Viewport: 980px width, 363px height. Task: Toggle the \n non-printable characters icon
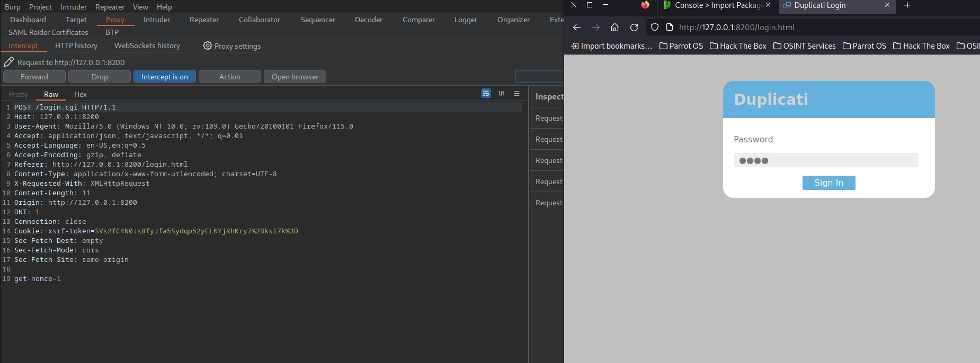tap(501, 94)
